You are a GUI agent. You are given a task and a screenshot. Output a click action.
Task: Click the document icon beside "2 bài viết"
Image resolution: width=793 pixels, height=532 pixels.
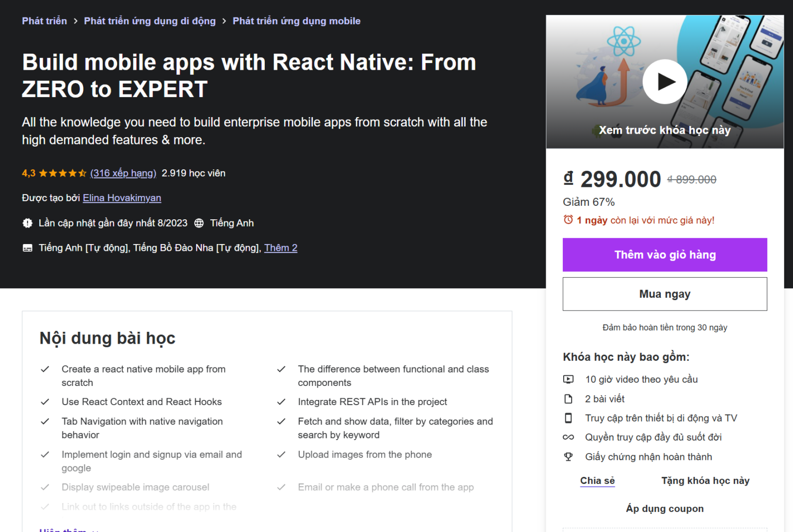(569, 398)
